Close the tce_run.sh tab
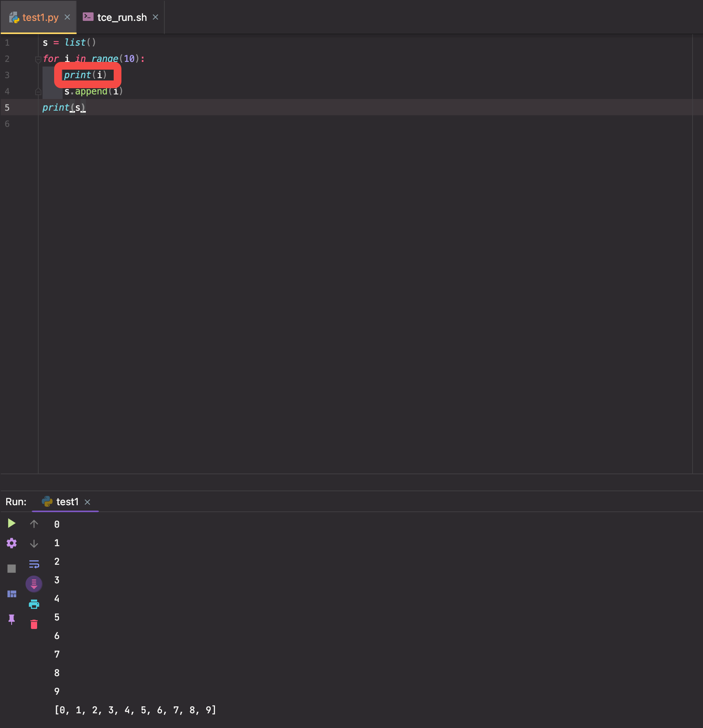 pyautogui.click(x=155, y=17)
